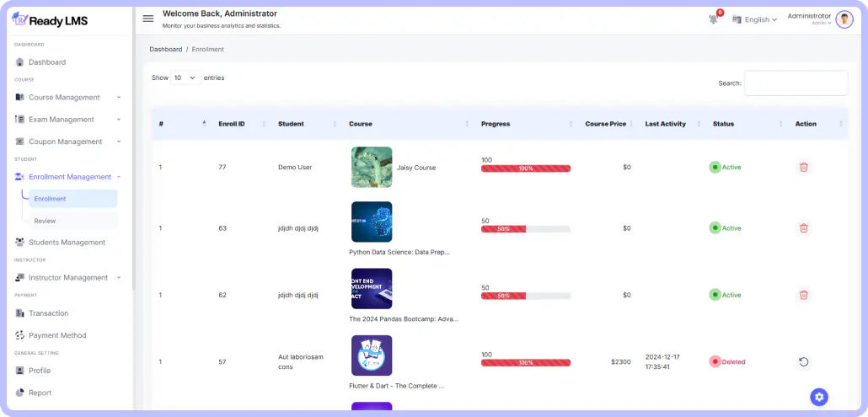Click the administrator profile avatar
Image resolution: width=868 pixels, height=417 pixels.
pyautogui.click(x=844, y=19)
